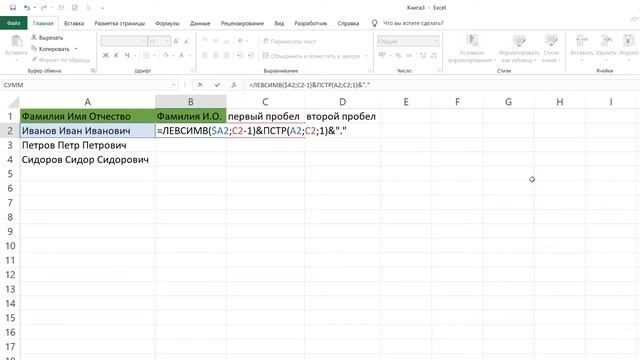The width and height of the screenshot is (640, 360).
Task: Click header cell Фамилия Имя Отчество
Action: click(87, 116)
